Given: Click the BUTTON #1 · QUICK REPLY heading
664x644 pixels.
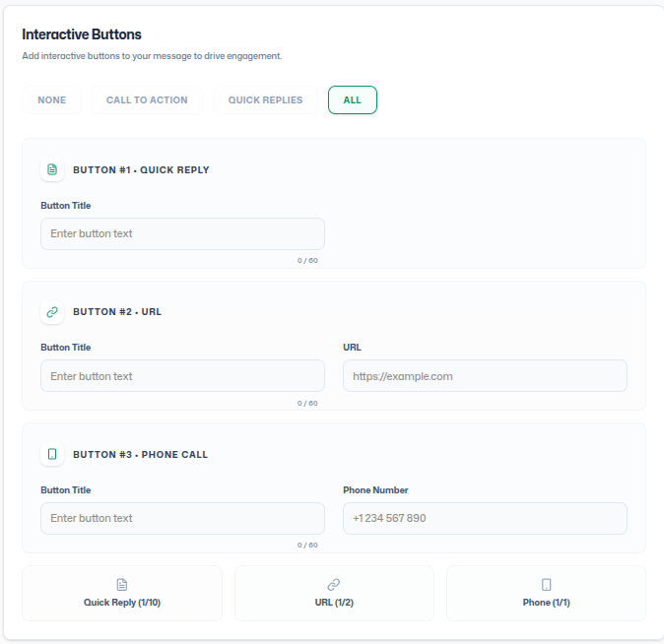Looking at the screenshot, I should coord(141,169).
